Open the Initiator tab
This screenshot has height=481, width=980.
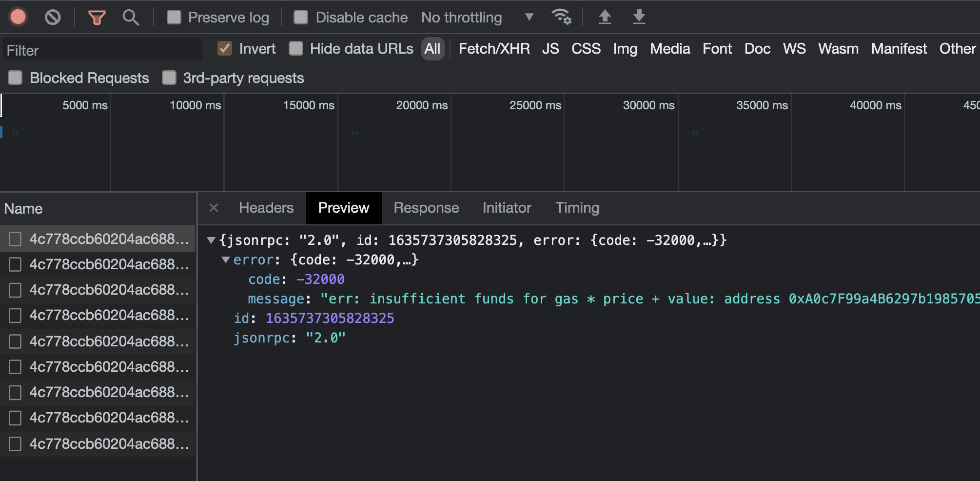point(507,208)
